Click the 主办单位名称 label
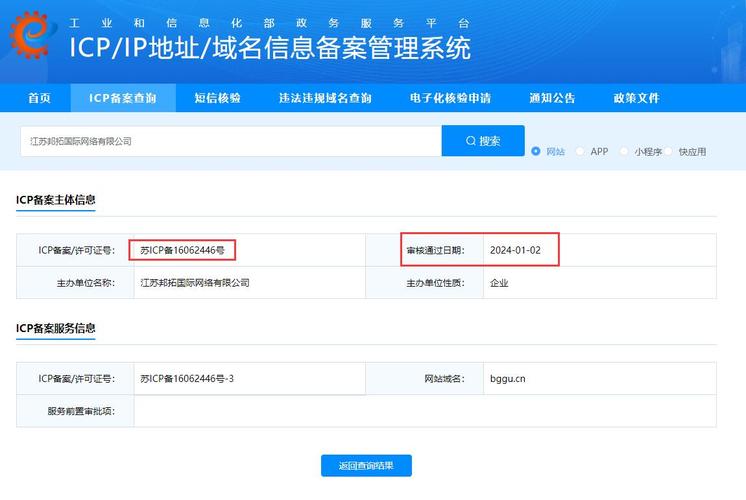 (86, 283)
